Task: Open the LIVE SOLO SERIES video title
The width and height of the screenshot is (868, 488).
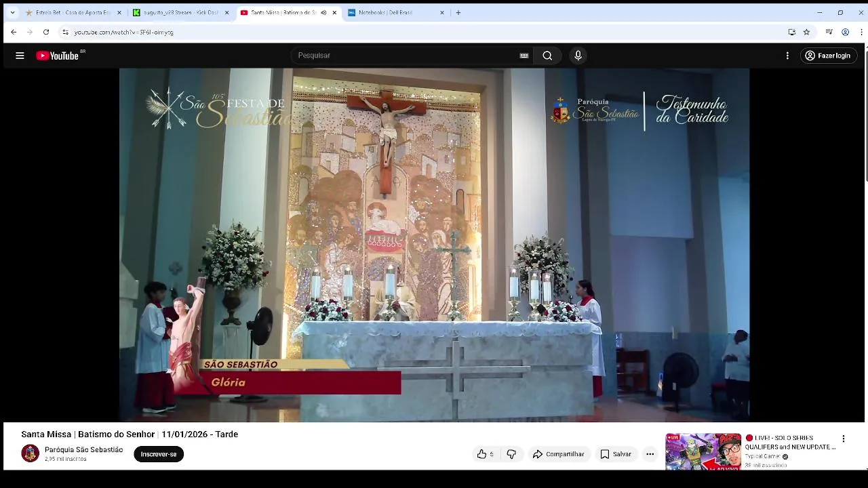Action: (791, 443)
